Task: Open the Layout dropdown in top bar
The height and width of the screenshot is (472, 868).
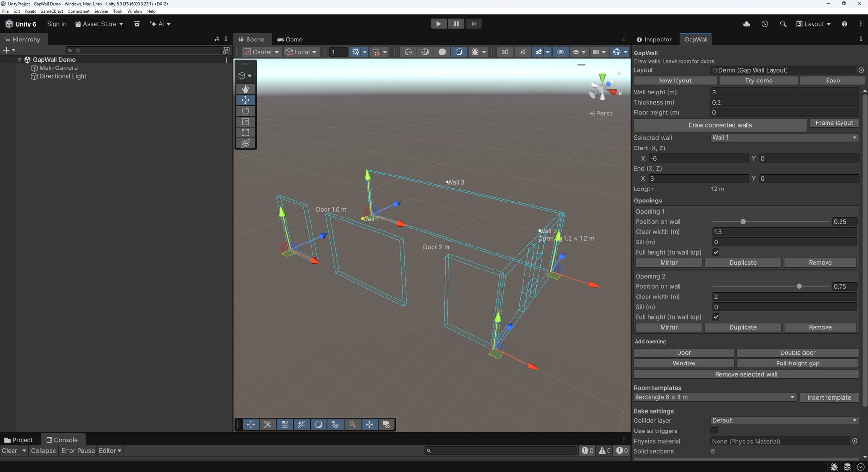Action: point(814,24)
